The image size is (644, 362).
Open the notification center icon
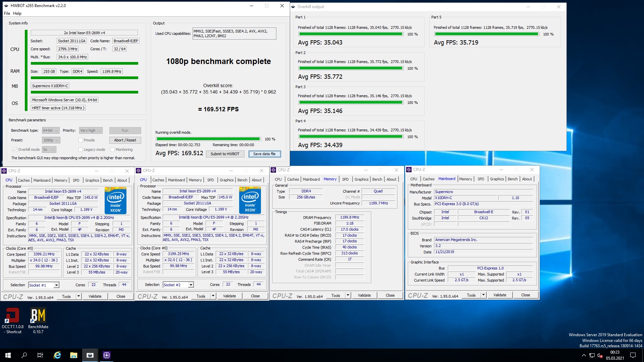(x=633, y=355)
